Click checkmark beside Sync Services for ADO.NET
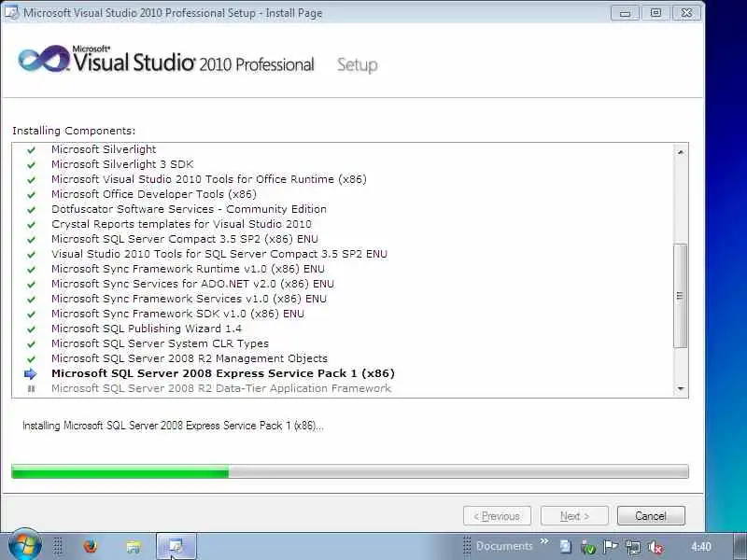Viewport: 747px width, 560px height. (x=32, y=285)
